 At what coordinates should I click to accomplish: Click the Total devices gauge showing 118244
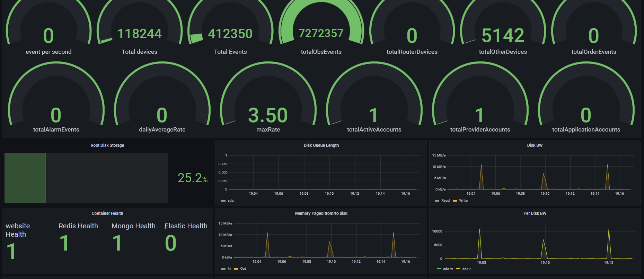tap(140, 34)
